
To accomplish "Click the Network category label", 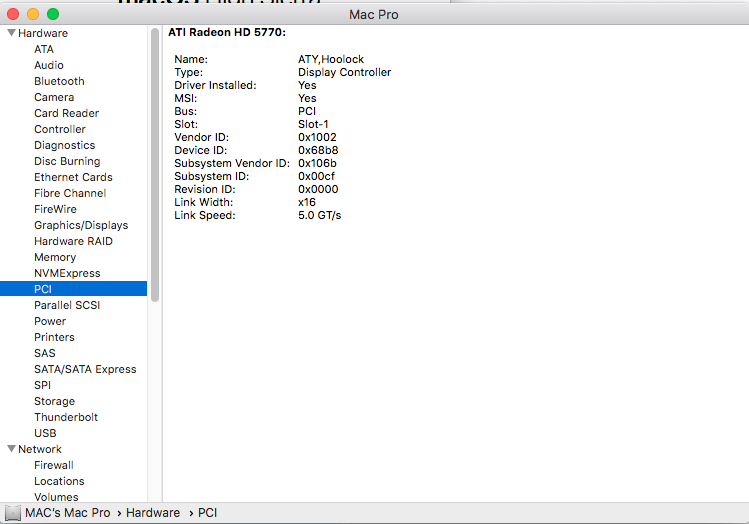I will (x=40, y=449).
